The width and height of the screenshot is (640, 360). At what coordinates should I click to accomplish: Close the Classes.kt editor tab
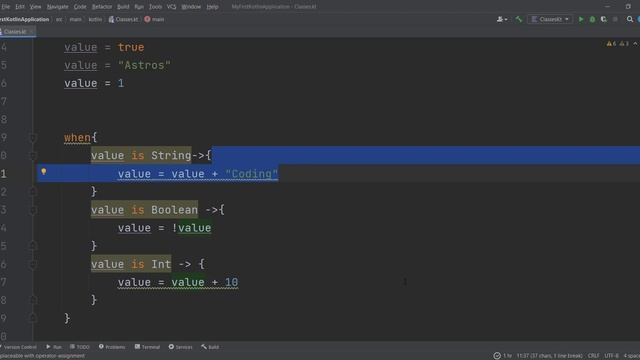click(x=31, y=31)
